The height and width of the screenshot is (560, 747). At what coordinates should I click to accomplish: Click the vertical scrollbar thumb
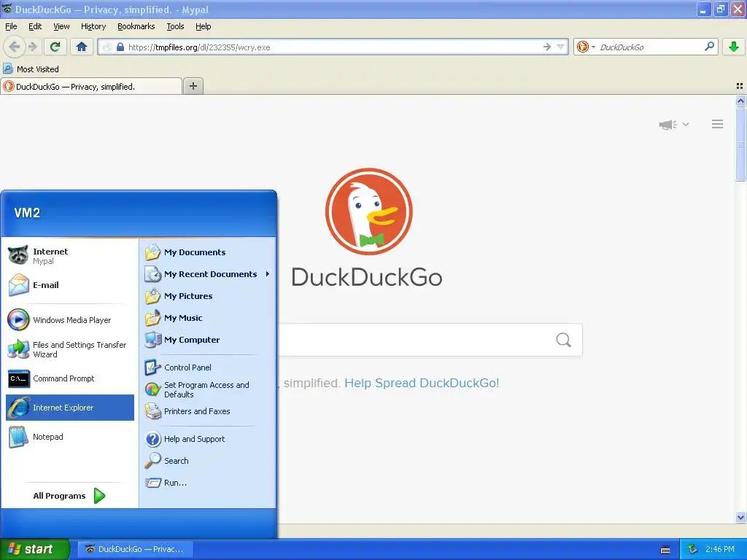pyautogui.click(x=740, y=144)
